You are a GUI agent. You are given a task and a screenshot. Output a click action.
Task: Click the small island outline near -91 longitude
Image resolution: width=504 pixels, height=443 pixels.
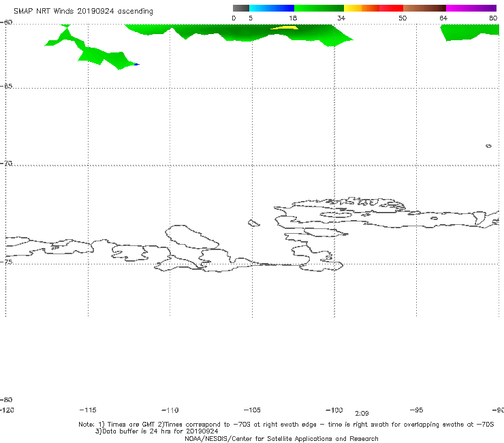click(488, 146)
